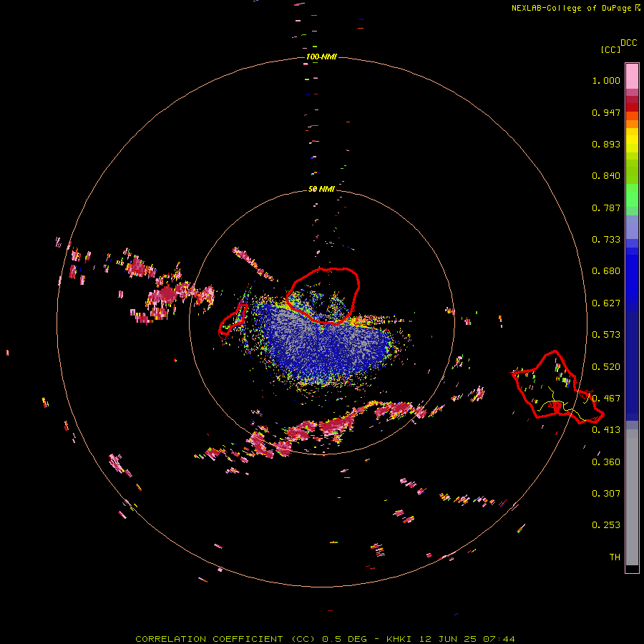Select the 50 NMI range ring label
Image resolution: width=644 pixels, height=644 pixels.
321,189
